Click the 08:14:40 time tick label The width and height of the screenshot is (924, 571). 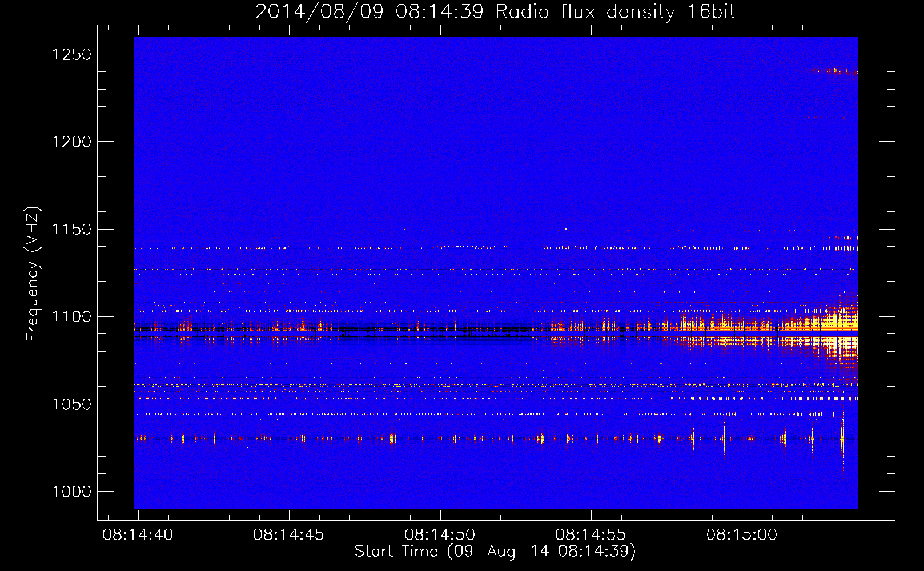tap(138, 534)
